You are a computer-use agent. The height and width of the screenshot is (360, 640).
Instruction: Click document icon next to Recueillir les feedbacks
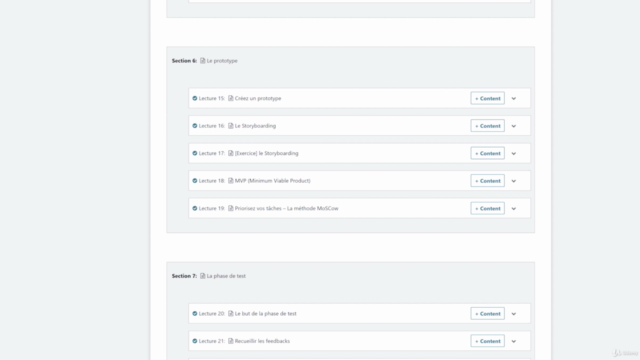231,341
